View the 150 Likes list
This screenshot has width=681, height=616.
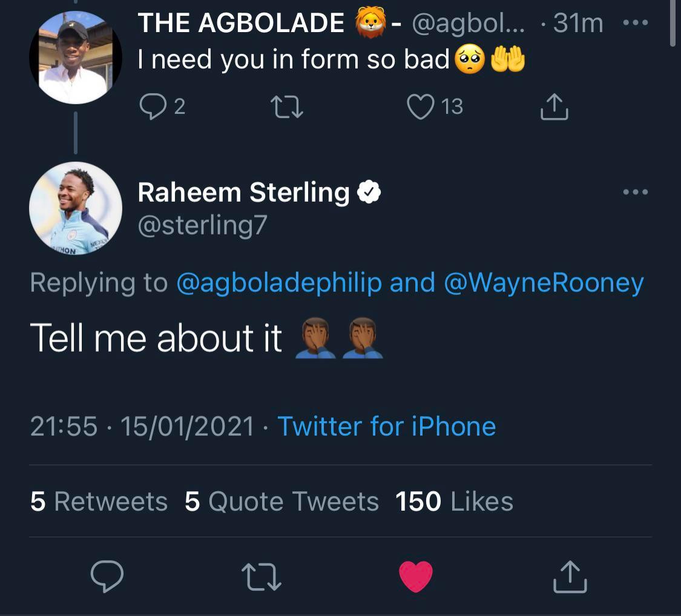click(x=453, y=501)
